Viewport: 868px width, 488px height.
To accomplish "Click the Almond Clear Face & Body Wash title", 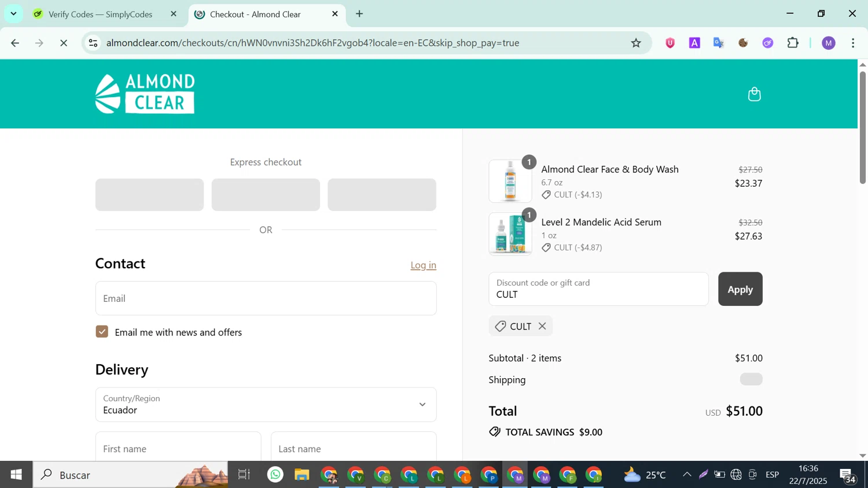I will (610, 169).
